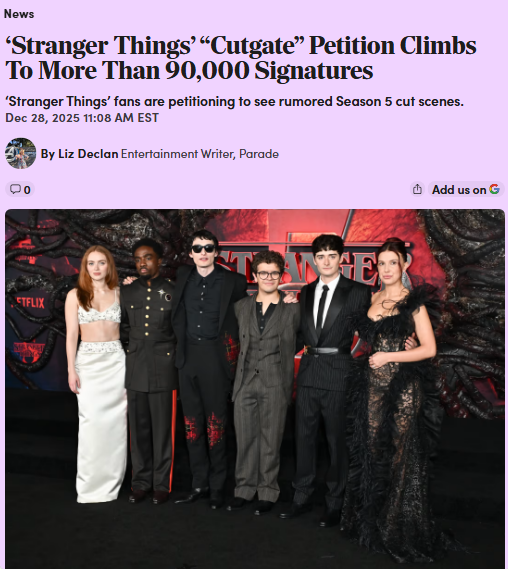Click the comment bubble icon
This screenshot has height=569, width=508.
15,189
